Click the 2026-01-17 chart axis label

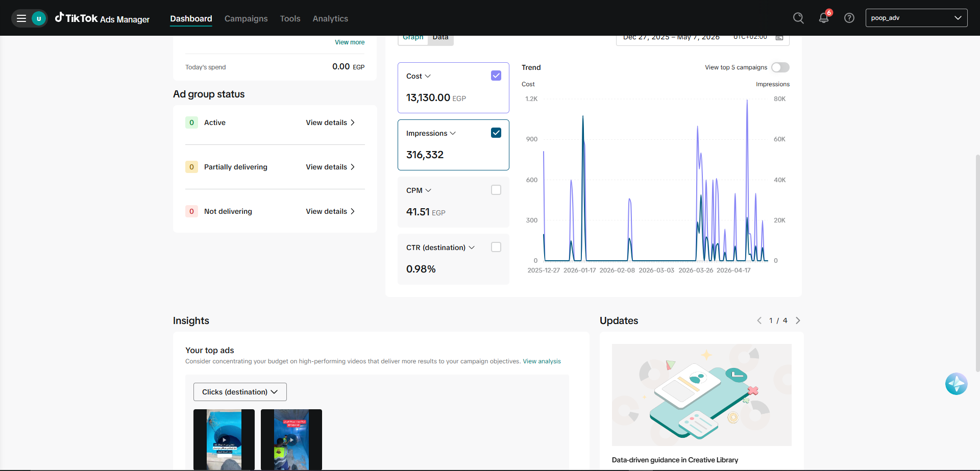tap(579, 270)
